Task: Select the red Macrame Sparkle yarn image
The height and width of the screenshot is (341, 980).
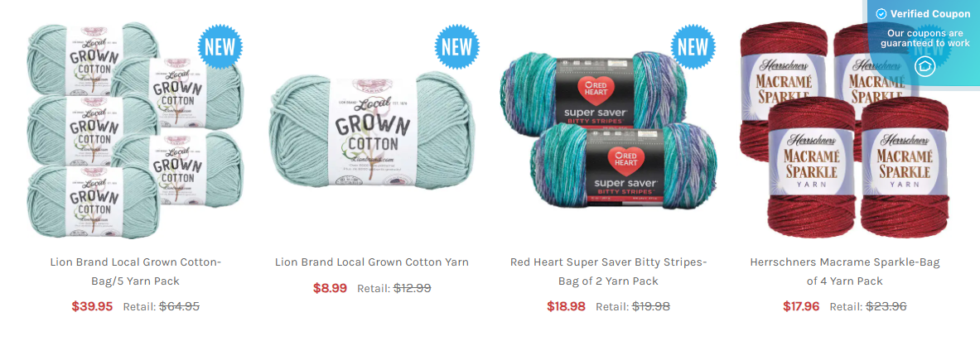Action: point(844,130)
